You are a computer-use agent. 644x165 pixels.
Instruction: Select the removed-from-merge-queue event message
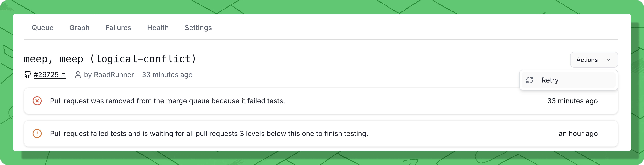167,101
